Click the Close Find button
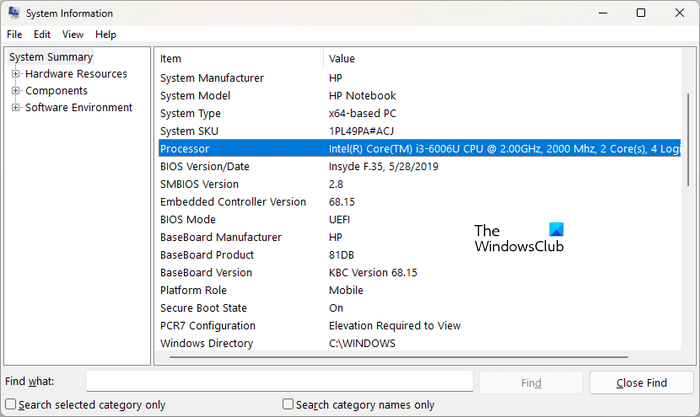 tap(641, 382)
